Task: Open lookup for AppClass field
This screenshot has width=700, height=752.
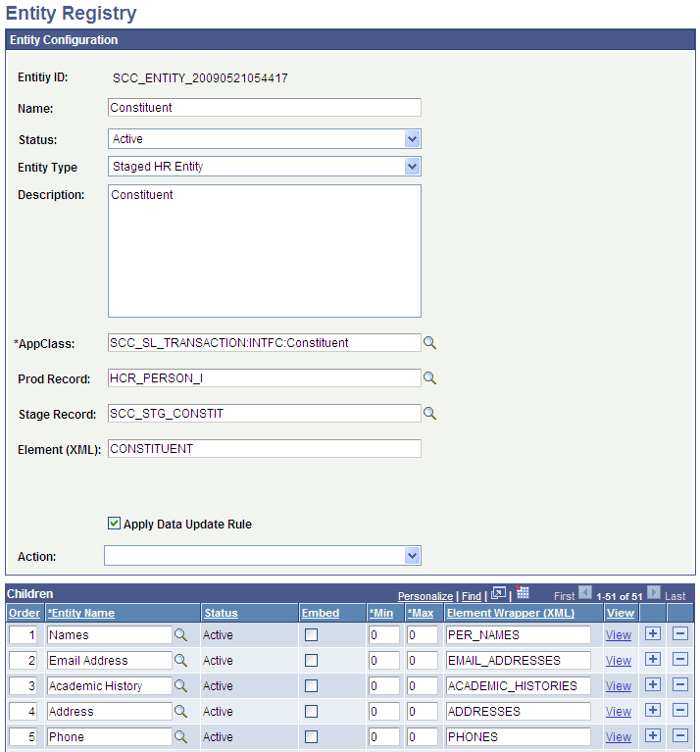Action: coord(429,342)
